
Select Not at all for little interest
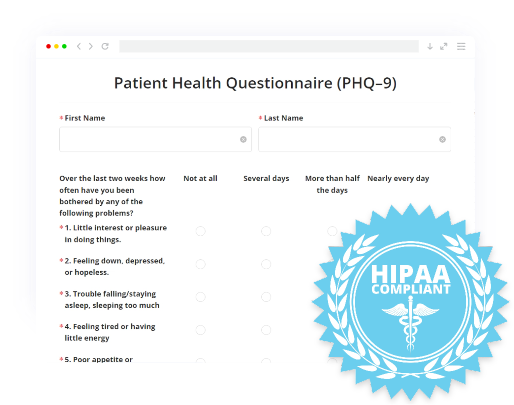(200, 231)
